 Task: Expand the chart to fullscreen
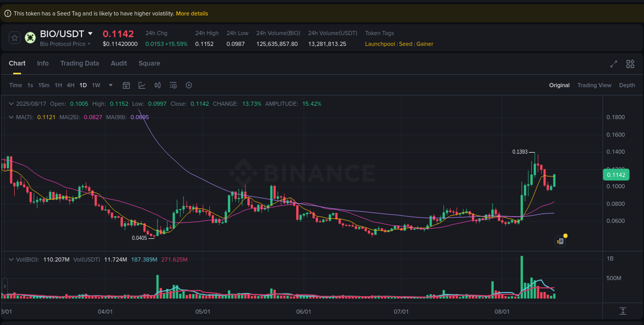click(614, 64)
